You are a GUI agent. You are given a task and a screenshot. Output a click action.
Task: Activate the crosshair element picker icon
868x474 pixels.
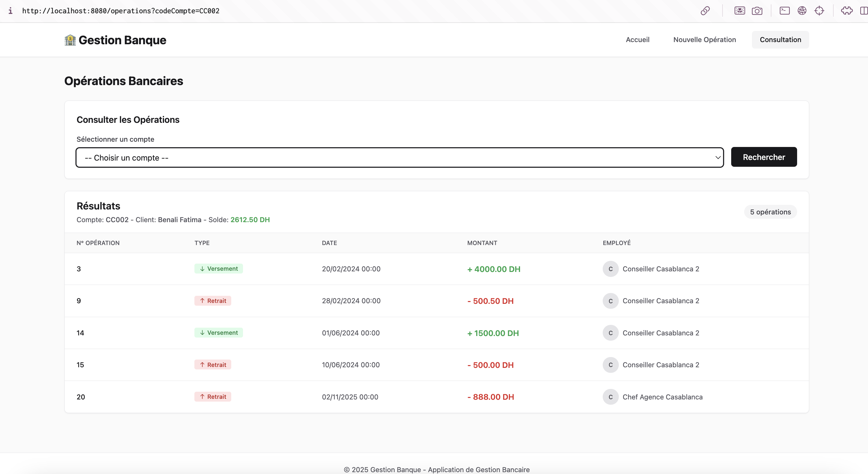click(819, 11)
